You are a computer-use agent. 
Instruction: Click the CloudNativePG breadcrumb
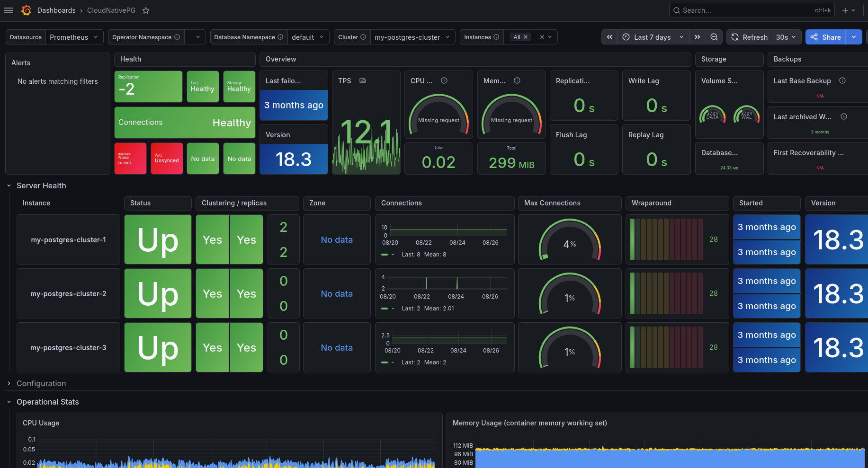coord(111,10)
